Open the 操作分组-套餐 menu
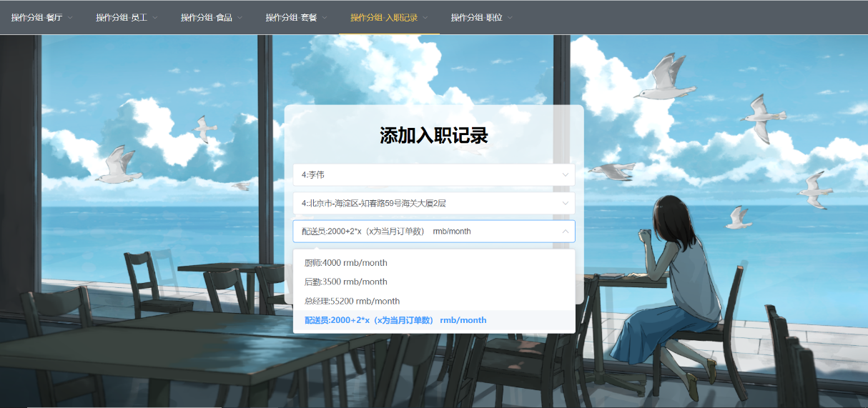The height and width of the screenshot is (408, 868). click(x=297, y=18)
